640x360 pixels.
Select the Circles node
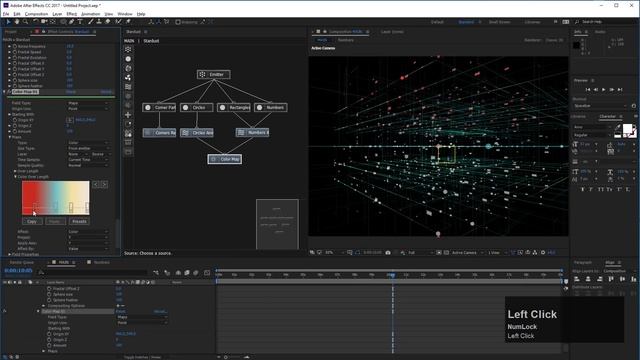[197, 107]
